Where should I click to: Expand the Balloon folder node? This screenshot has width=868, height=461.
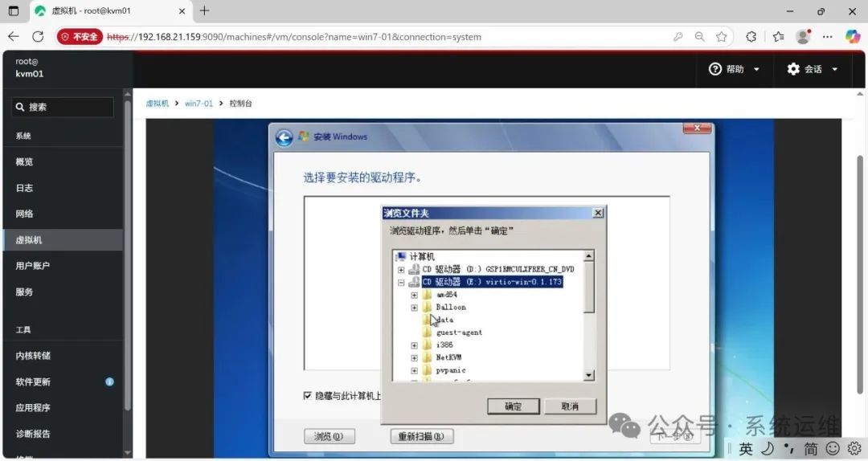pyautogui.click(x=414, y=308)
